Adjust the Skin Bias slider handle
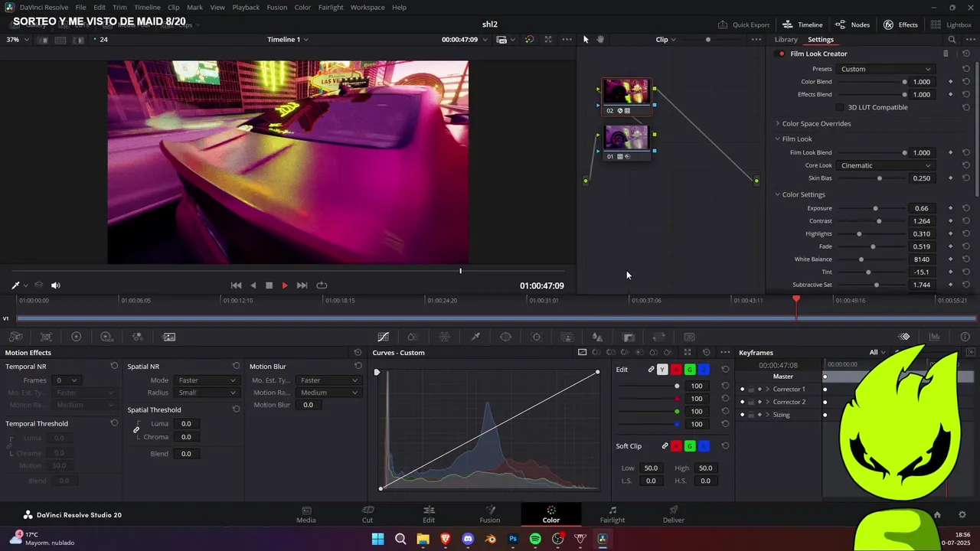The width and height of the screenshot is (980, 551). (879, 178)
